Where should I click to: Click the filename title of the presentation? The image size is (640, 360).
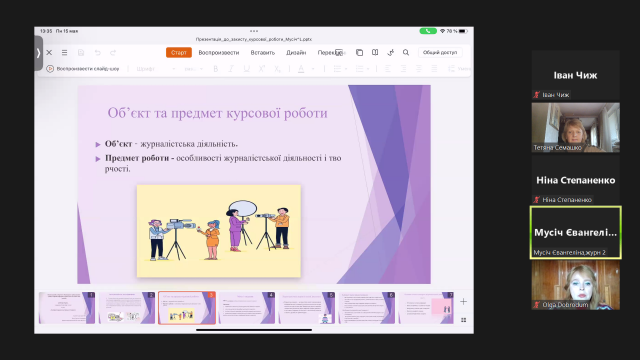pyautogui.click(x=254, y=40)
